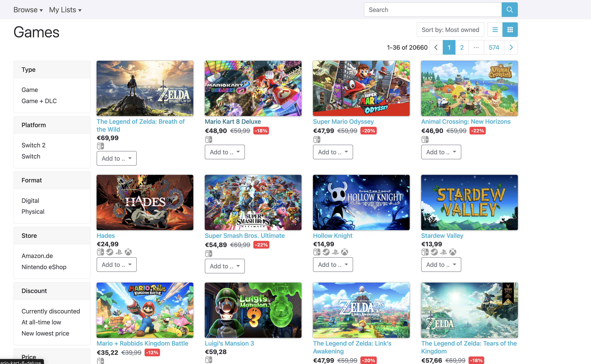Viewport: 591px width, 364px height.
Task: Open Hades title link
Action: (106, 236)
